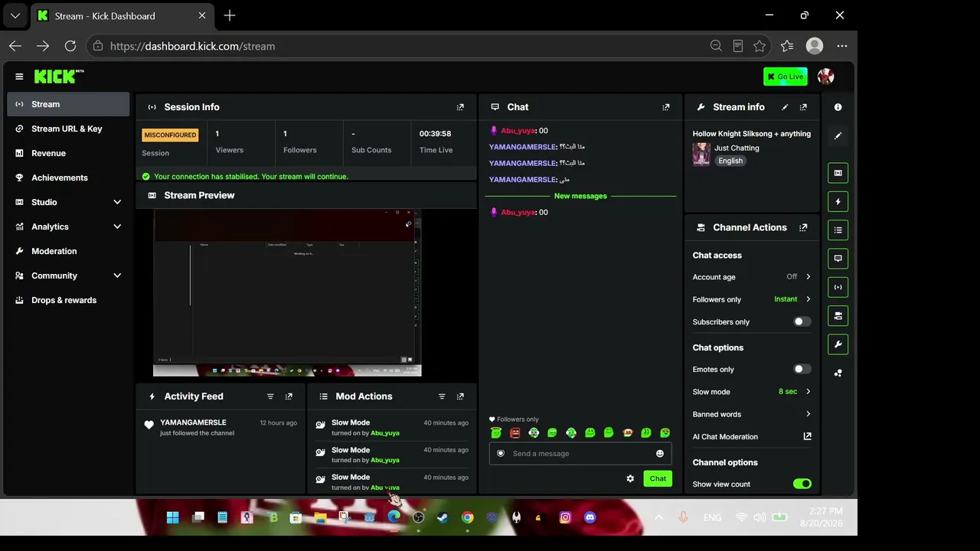Toggle the lightning bolt activity panel icon
The height and width of the screenshot is (551, 980).
838,202
